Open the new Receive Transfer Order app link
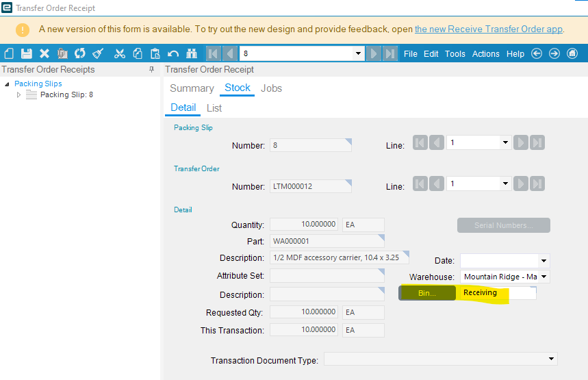 click(x=489, y=29)
